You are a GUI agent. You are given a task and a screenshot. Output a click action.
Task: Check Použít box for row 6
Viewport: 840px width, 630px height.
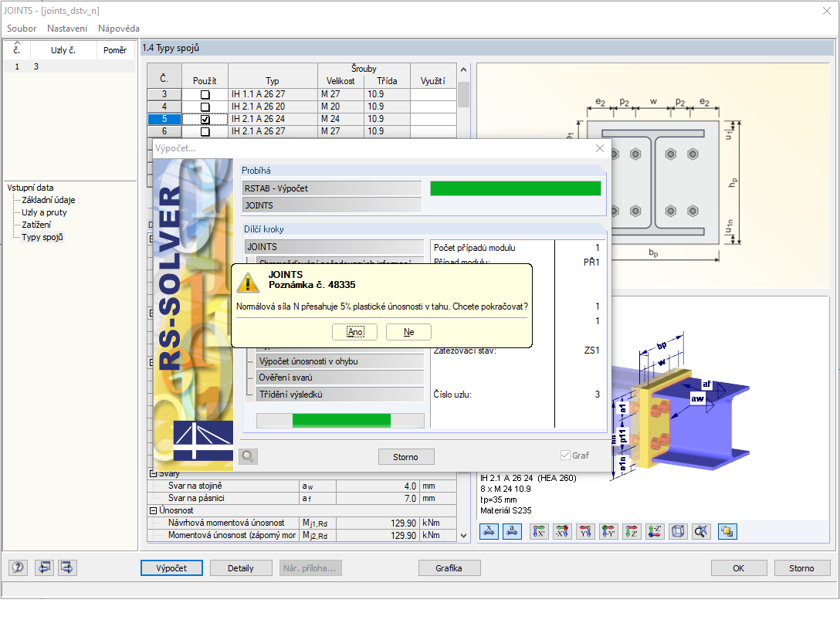[x=205, y=132]
